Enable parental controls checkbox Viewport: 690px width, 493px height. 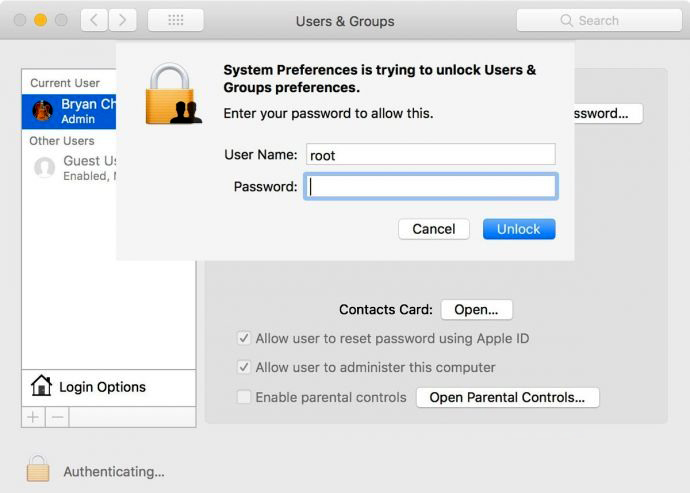click(x=244, y=397)
